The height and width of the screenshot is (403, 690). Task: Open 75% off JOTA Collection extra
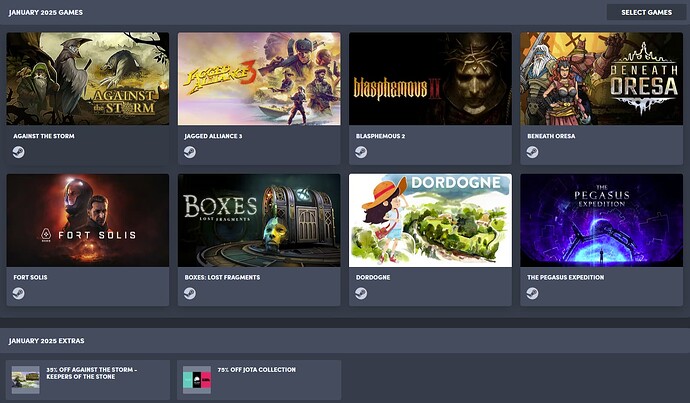pyautogui.click(x=259, y=380)
